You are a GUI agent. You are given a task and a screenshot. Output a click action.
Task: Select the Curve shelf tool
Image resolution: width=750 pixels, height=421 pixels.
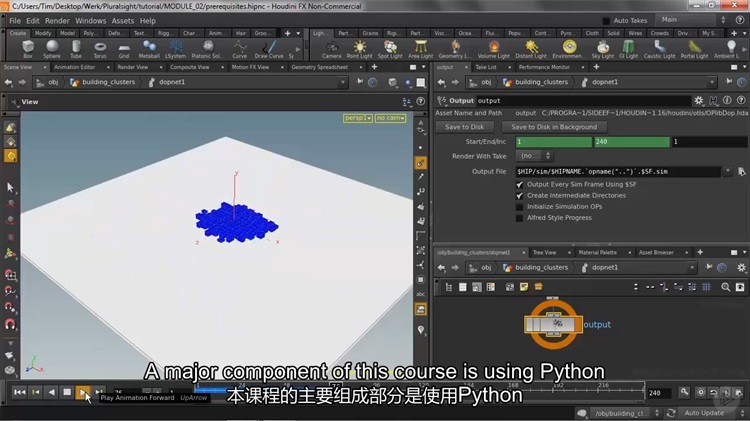point(240,49)
